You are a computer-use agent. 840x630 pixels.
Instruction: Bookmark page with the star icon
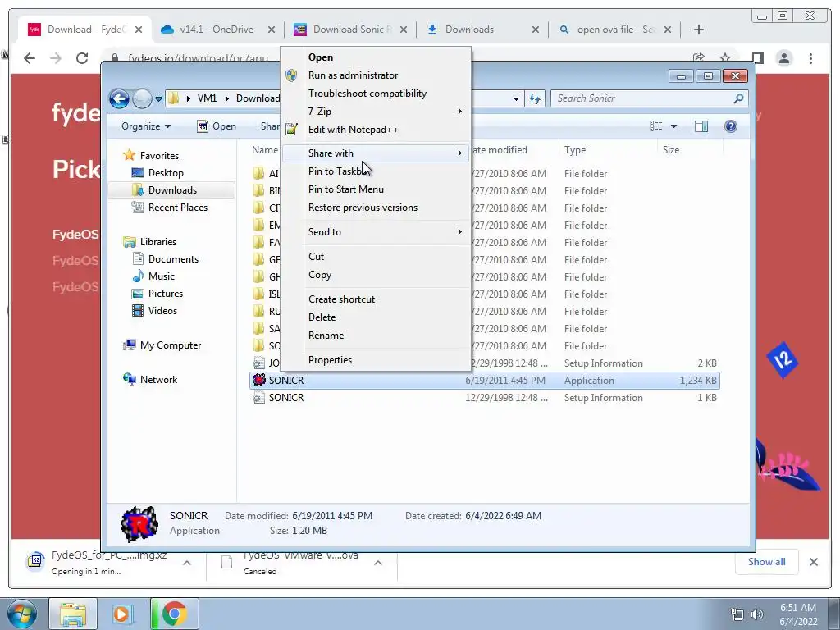coord(725,58)
